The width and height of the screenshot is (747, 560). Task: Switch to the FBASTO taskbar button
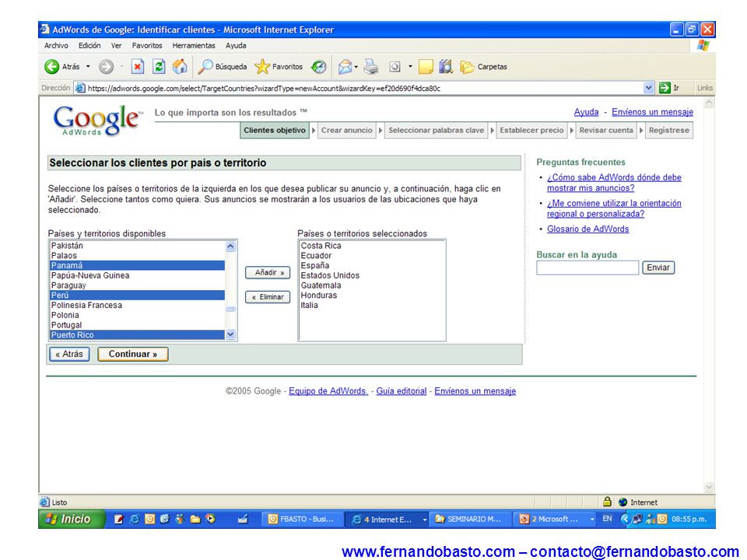pos(302,519)
